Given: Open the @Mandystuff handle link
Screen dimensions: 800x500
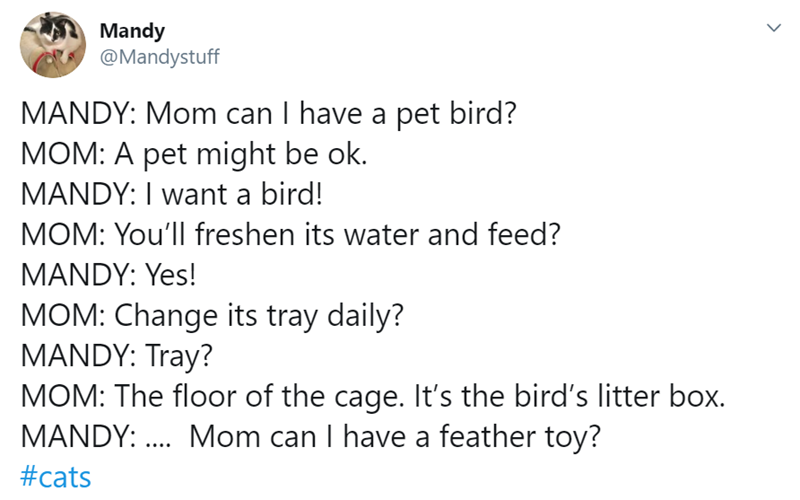Looking at the screenshot, I should (x=159, y=56).
